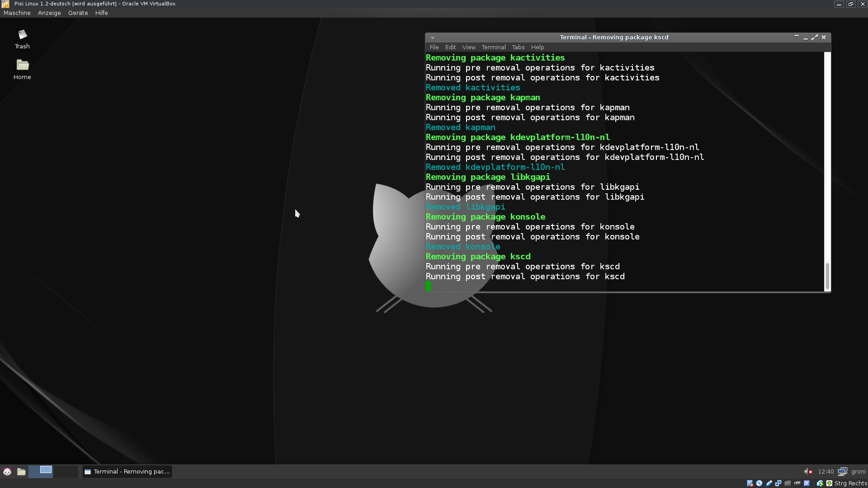The width and height of the screenshot is (868, 488).
Task: Open the Tabs menu in Terminal
Action: 518,47
